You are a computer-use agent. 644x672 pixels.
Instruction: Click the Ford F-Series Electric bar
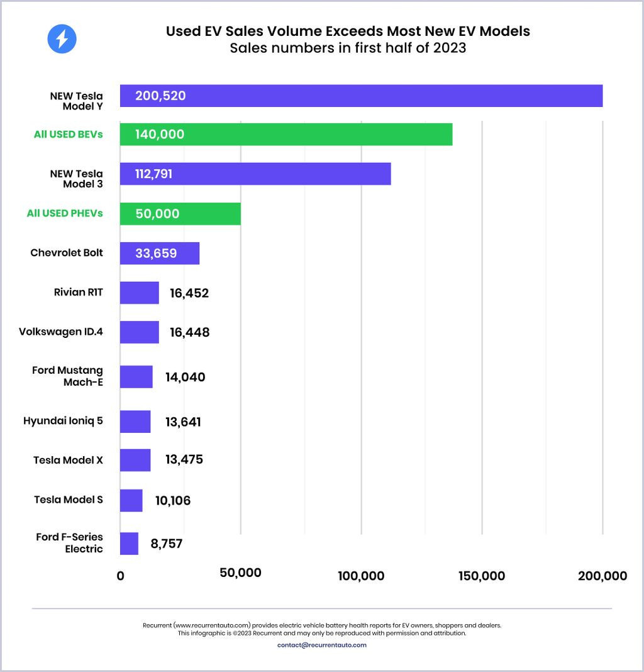(129, 544)
